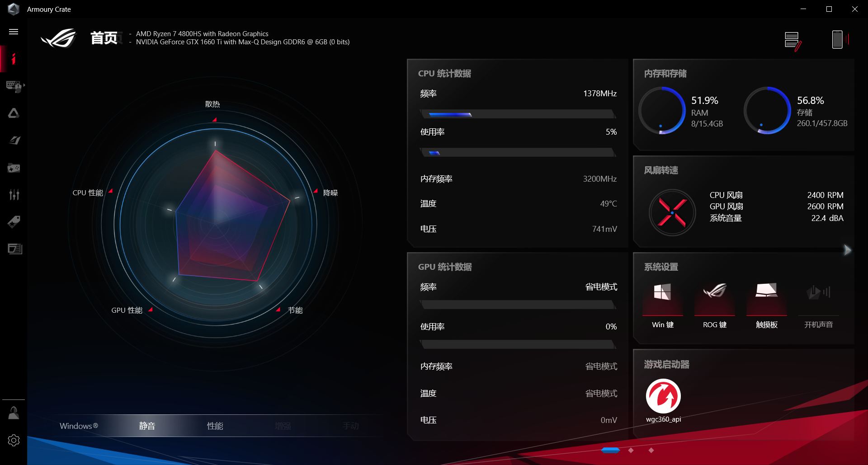Click the 22.4 dBA system volume value

[x=827, y=218]
